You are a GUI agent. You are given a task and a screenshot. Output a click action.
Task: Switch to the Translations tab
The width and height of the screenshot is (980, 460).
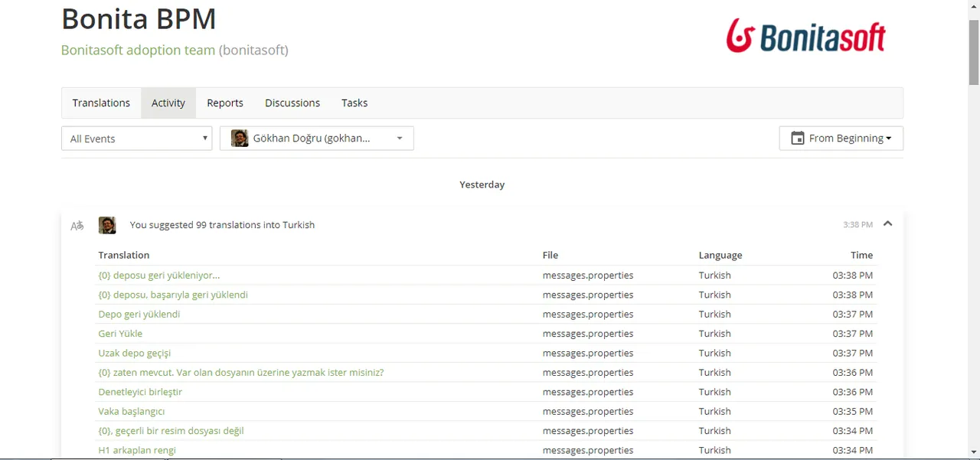click(101, 103)
